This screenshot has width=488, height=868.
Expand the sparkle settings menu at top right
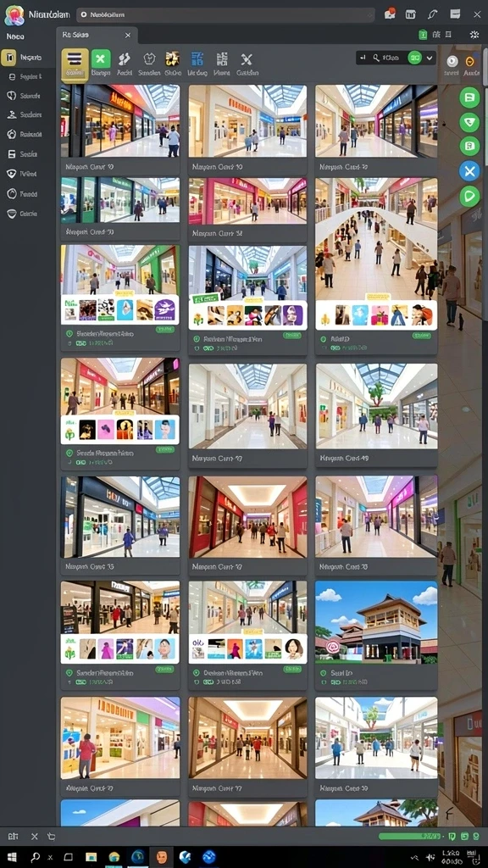tap(474, 35)
